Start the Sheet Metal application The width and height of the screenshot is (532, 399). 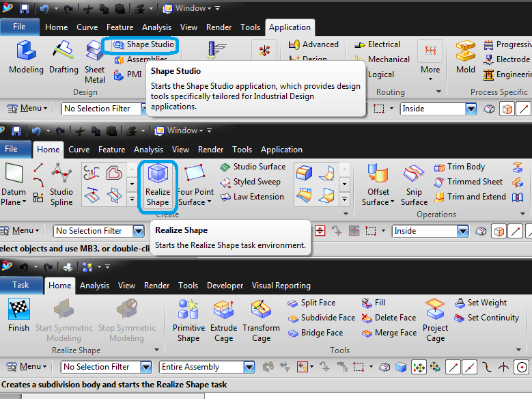click(95, 61)
